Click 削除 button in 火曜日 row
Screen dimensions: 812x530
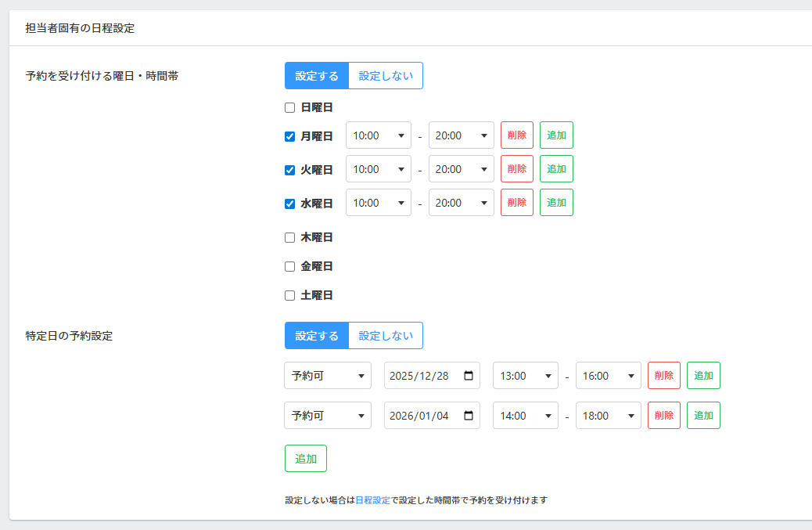click(x=516, y=169)
